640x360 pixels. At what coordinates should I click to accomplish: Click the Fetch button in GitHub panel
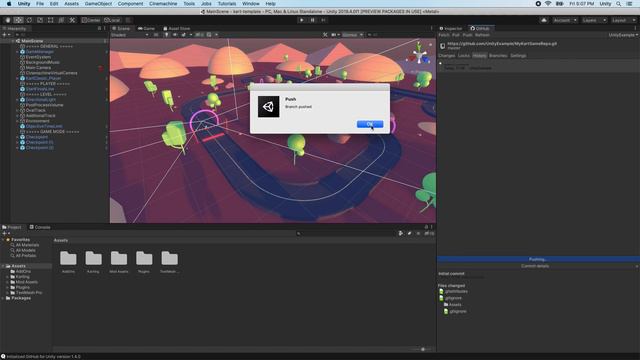(444, 35)
